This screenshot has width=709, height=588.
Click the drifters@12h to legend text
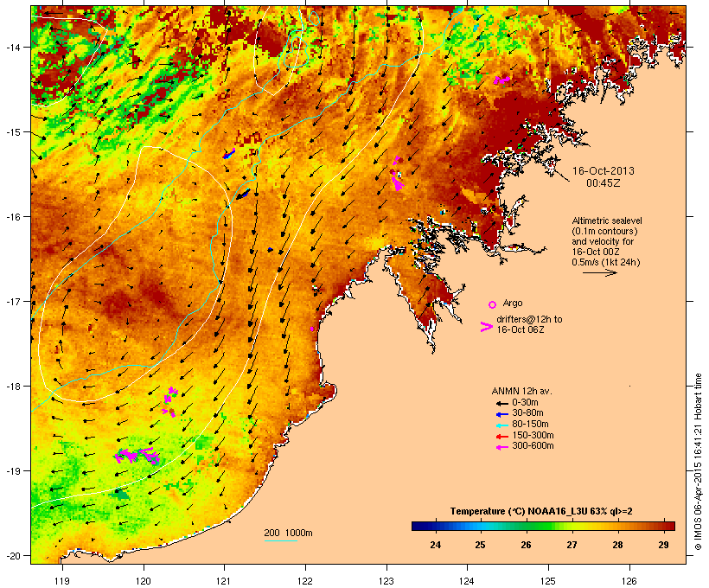pos(529,319)
